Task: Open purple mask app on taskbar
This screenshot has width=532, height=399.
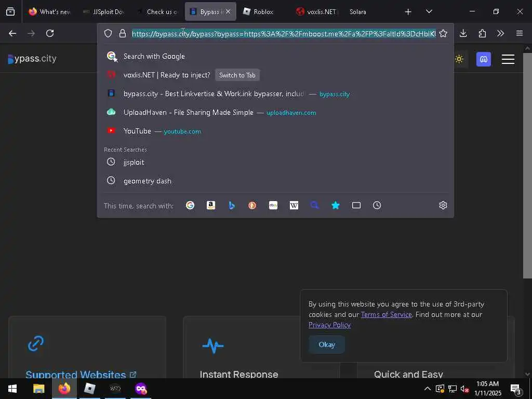Action: pos(141,389)
